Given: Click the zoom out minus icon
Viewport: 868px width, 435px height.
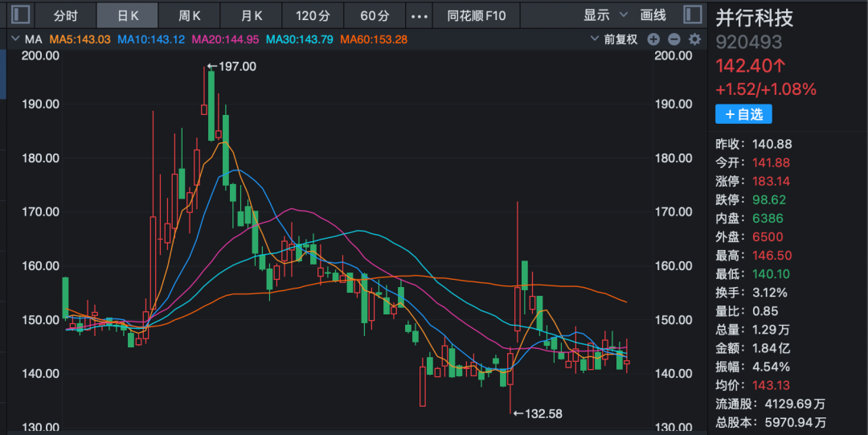Looking at the screenshot, I should pos(674,39).
